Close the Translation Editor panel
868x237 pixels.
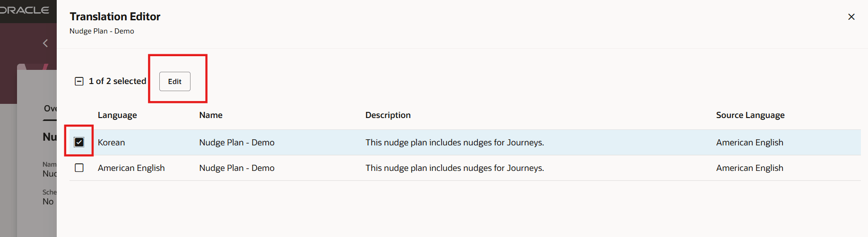(x=851, y=17)
